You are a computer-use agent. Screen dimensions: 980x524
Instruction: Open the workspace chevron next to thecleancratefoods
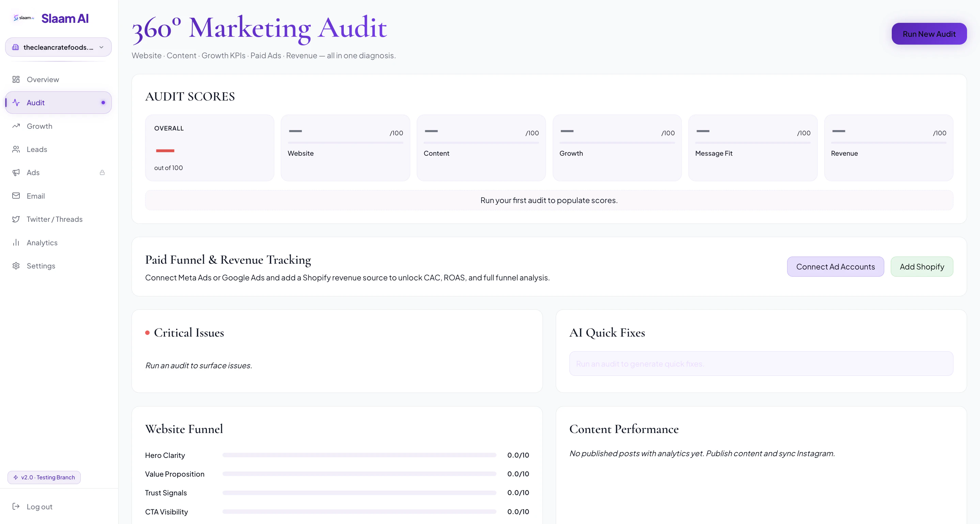point(101,47)
